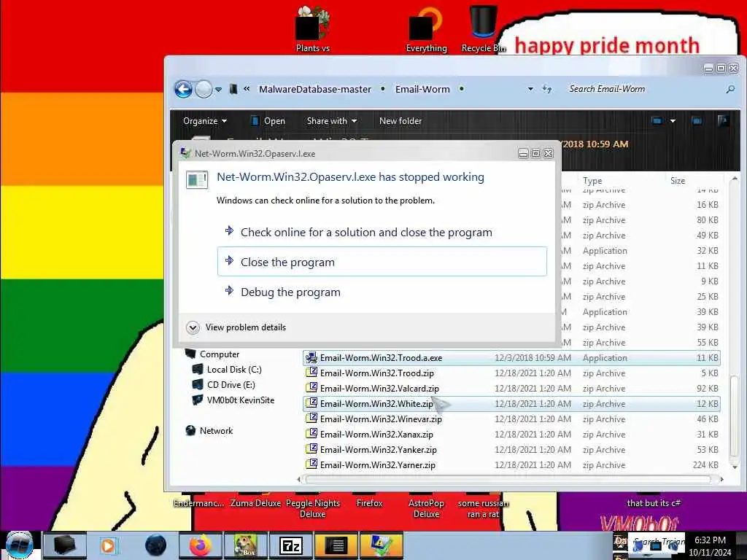Select MalwareDatabase-master in the address bar

tap(315, 89)
